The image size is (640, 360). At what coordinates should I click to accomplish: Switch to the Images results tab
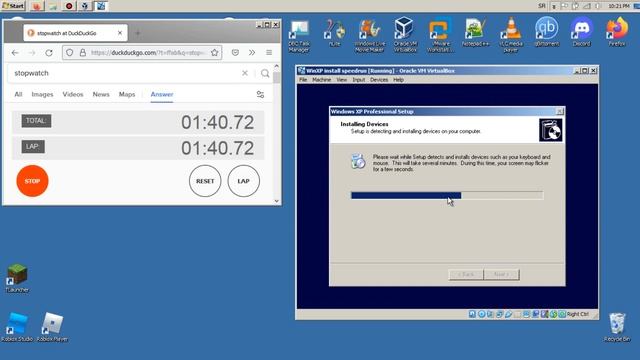[x=42, y=94]
